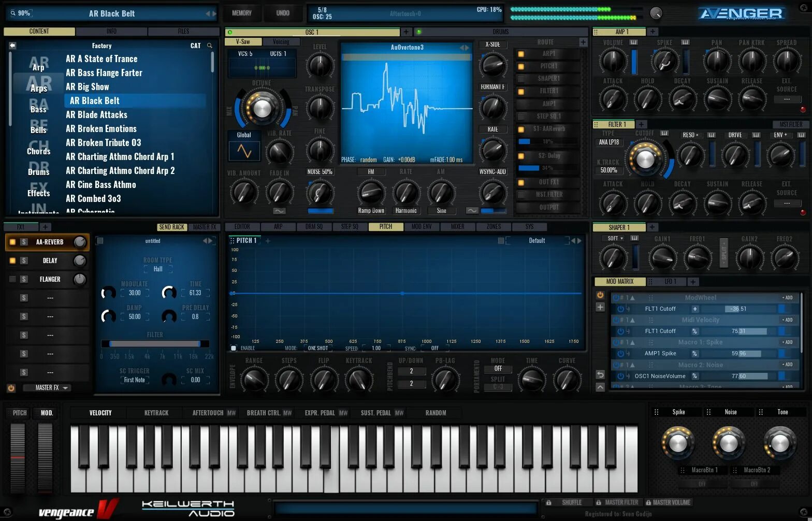Click the mod matrix undo arrow icon
812x521 pixels.
[600, 374]
